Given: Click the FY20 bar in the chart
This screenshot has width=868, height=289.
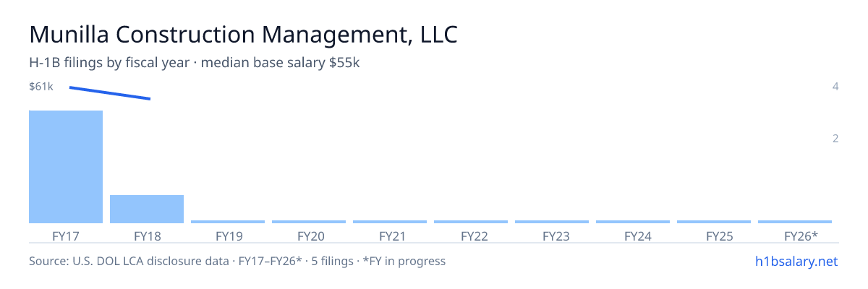Looking at the screenshot, I should (309, 222).
